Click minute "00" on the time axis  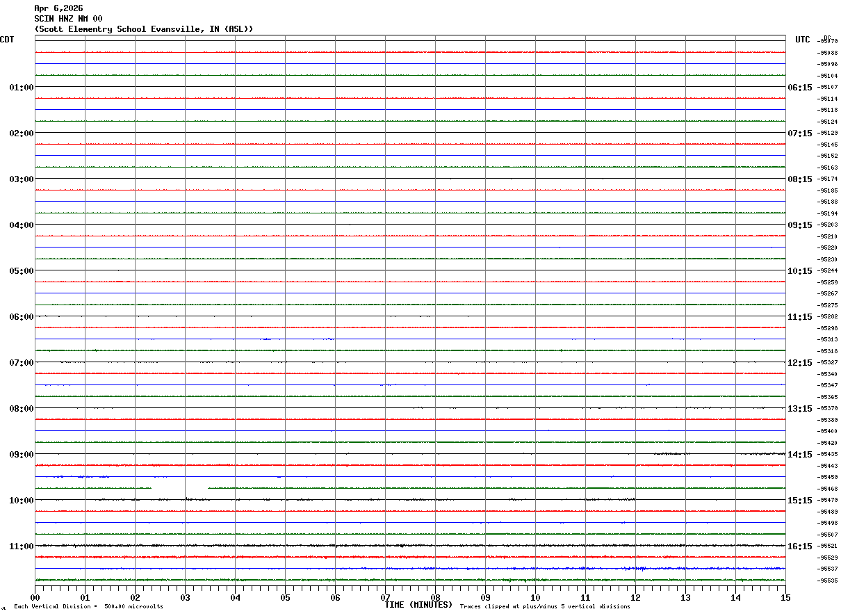35,598
